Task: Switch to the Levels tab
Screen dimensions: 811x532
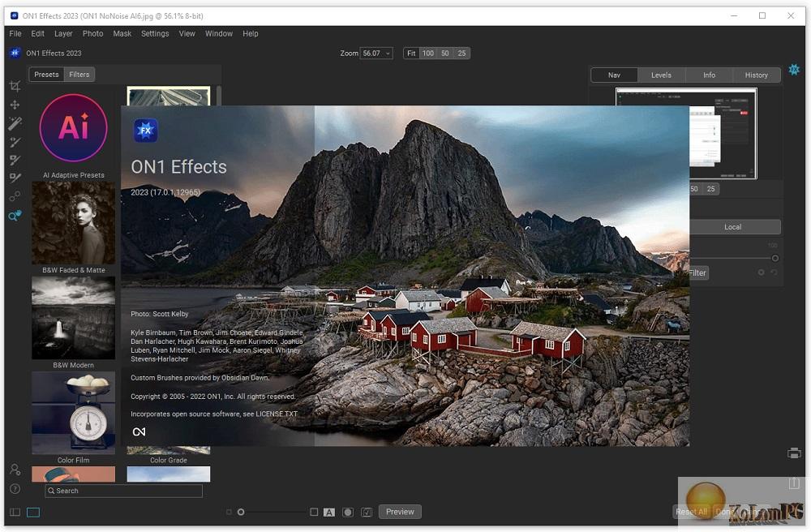Action: click(x=661, y=75)
